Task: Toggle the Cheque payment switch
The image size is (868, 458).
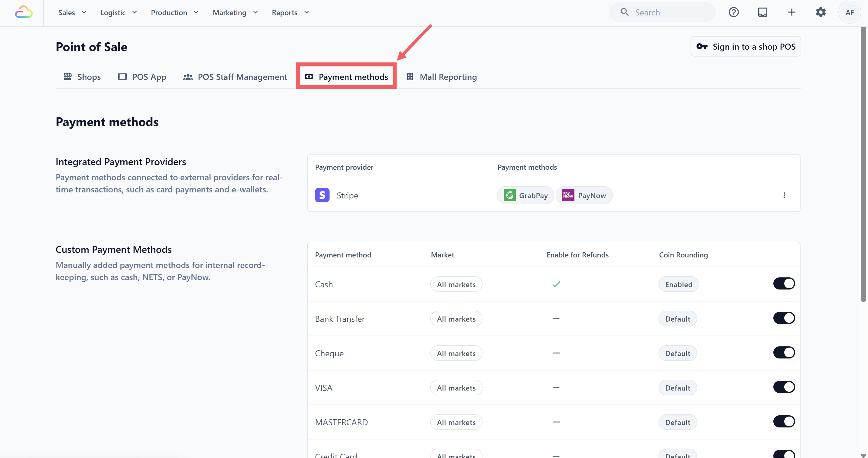Action: click(x=784, y=352)
